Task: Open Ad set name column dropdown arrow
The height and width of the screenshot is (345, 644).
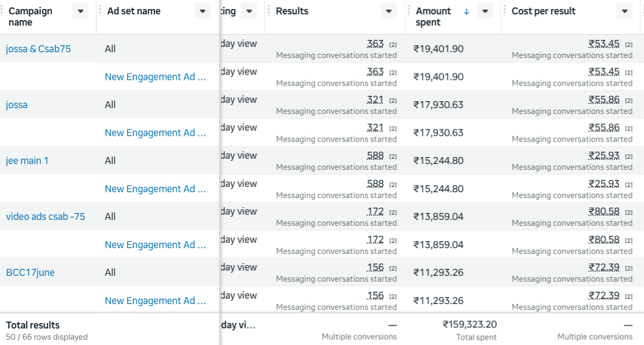Action: point(203,11)
